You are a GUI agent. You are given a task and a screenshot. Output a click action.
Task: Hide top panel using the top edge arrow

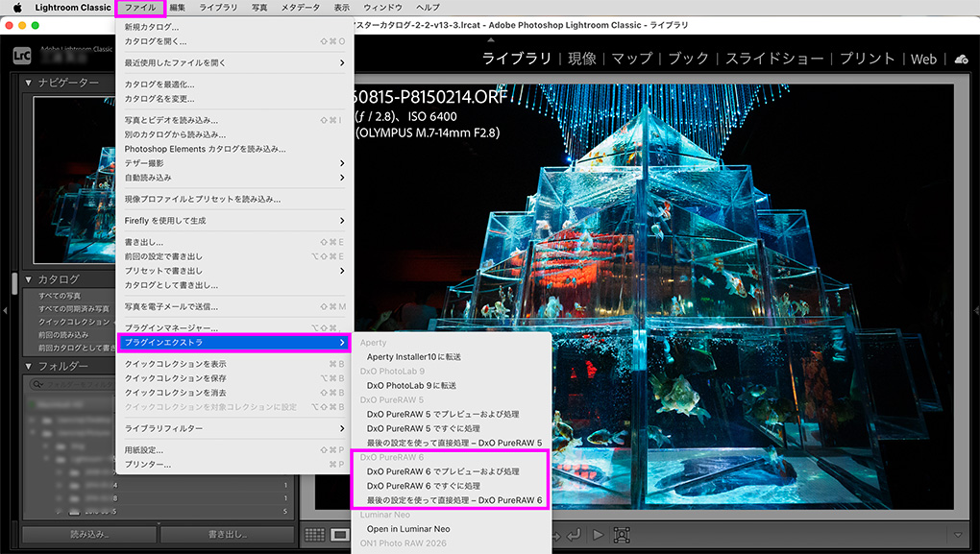point(491,40)
